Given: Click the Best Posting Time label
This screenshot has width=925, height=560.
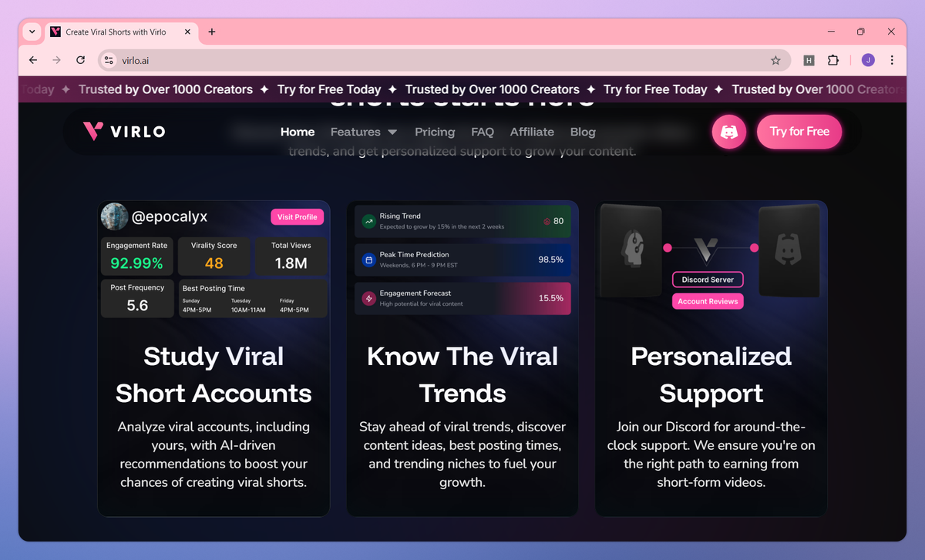Looking at the screenshot, I should click(x=214, y=288).
